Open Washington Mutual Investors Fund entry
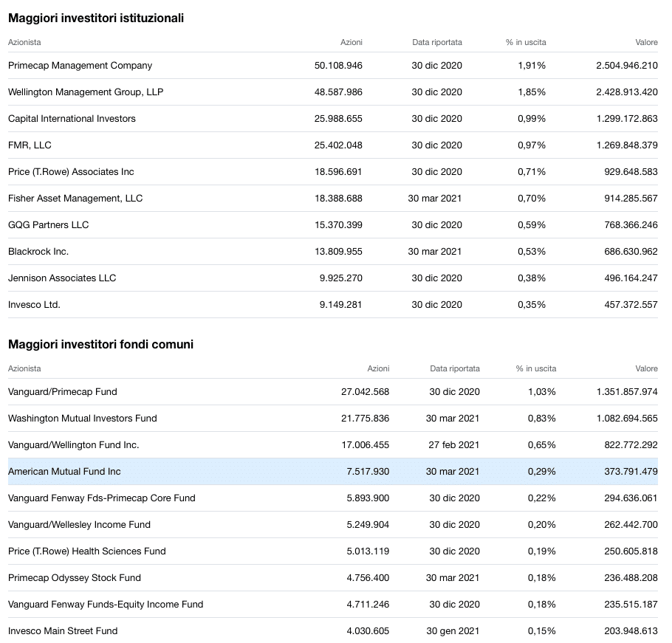This screenshot has height=643, width=672. (x=83, y=419)
